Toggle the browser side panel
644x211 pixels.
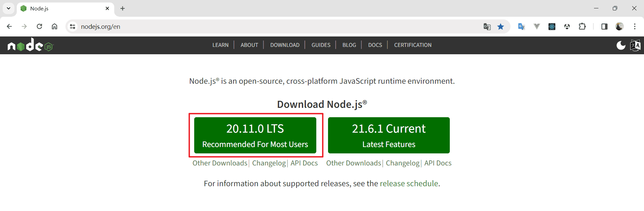(604, 26)
